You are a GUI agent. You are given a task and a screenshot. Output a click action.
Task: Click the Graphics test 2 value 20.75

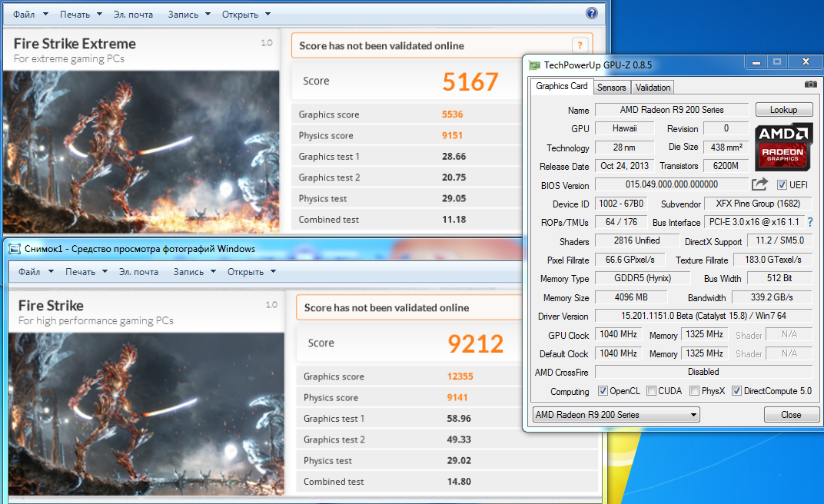454,177
